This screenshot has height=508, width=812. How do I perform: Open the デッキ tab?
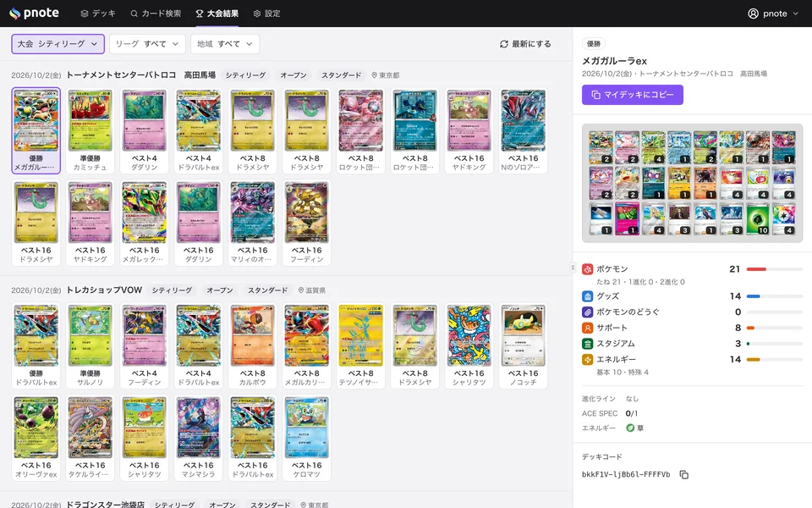(x=98, y=14)
